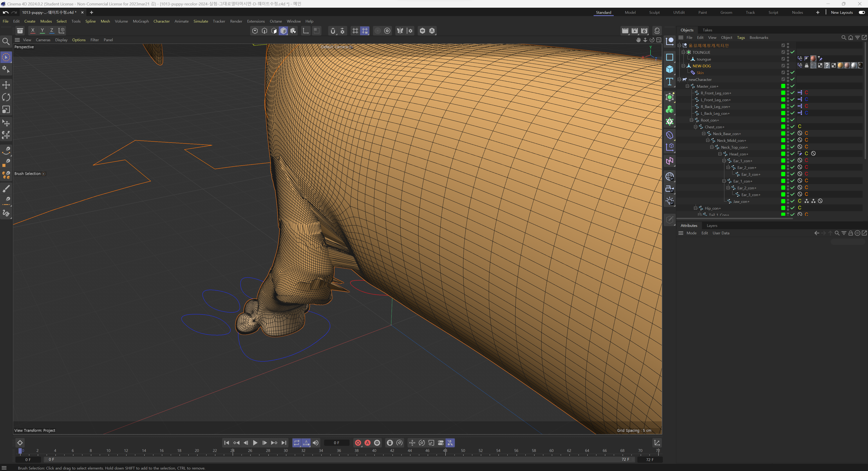Add a new project tab plus
868x471 pixels.
tap(91, 12)
